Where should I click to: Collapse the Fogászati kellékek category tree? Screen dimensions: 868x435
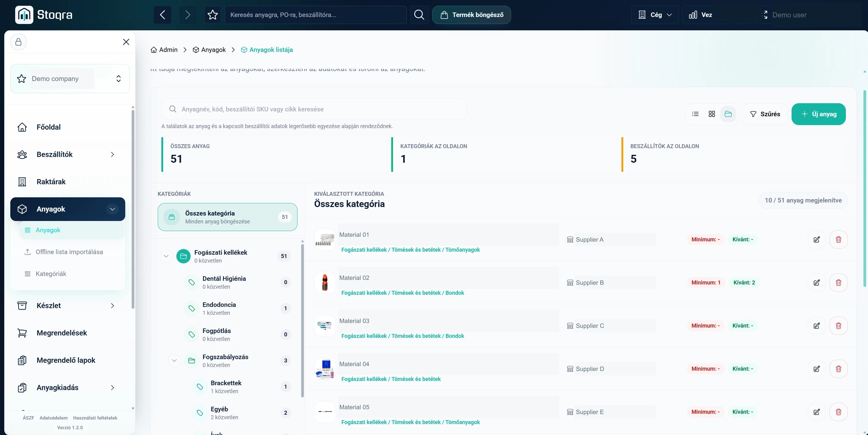click(166, 256)
